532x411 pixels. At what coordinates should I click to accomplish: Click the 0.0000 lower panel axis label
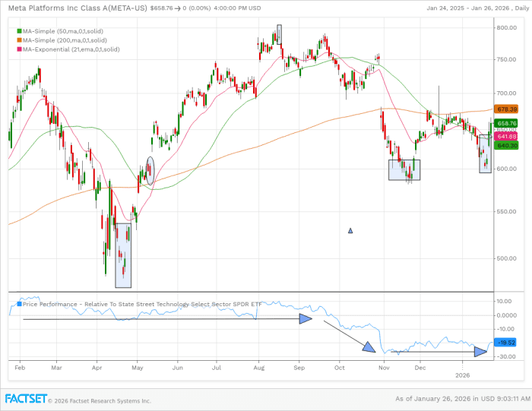click(507, 315)
